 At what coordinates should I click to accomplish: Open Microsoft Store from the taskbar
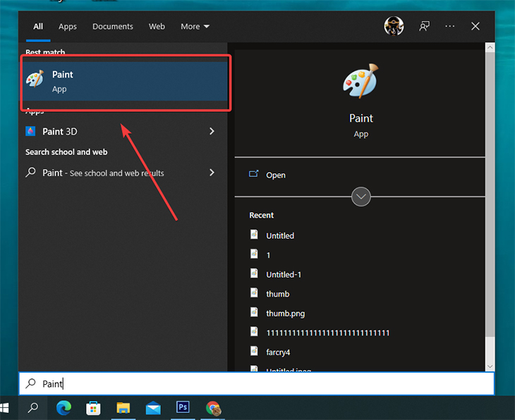[x=93, y=408]
